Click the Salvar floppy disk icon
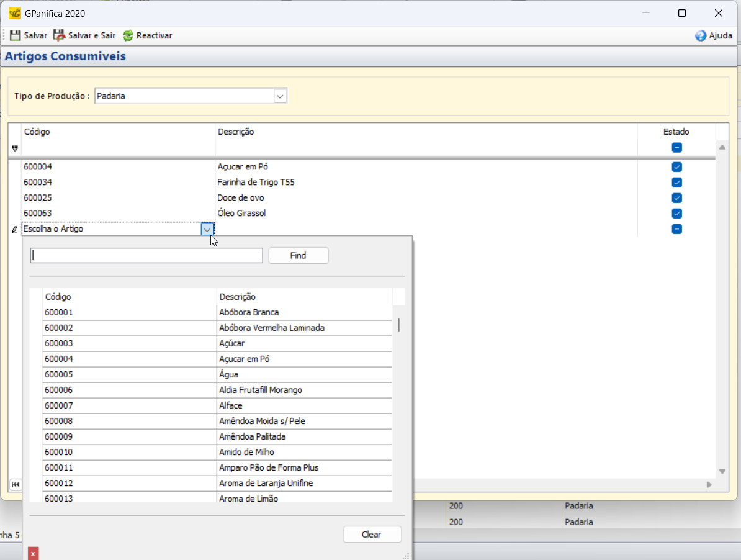Image resolution: width=741 pixels, height=560 pixels. point(16,35)
